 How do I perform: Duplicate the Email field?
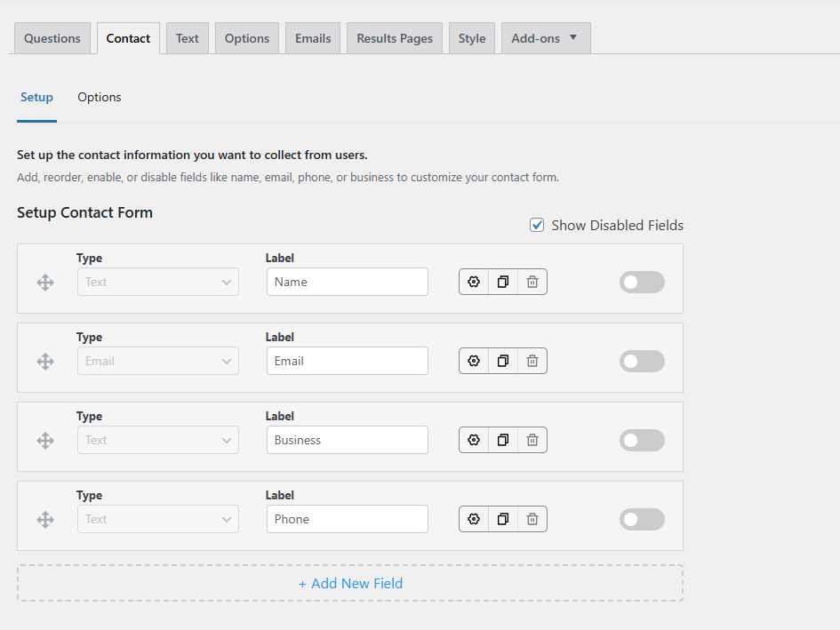point(502,361)
